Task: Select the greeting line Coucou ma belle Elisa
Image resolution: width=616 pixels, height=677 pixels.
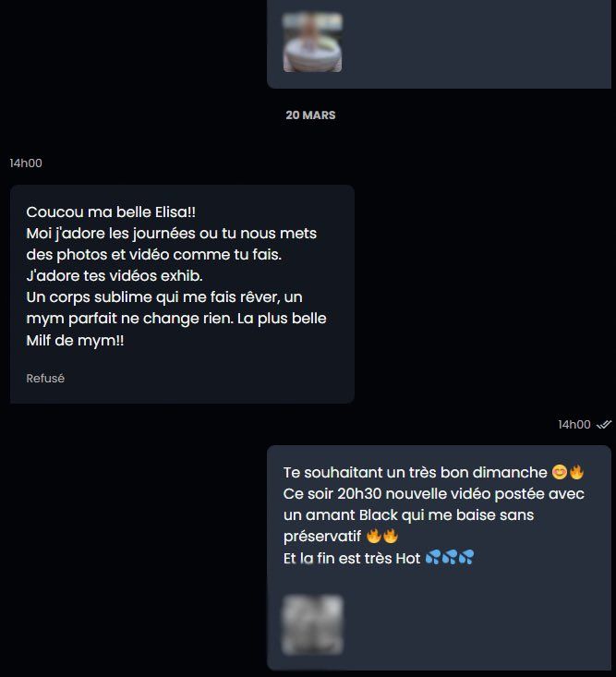Action: tap(111, 212)
